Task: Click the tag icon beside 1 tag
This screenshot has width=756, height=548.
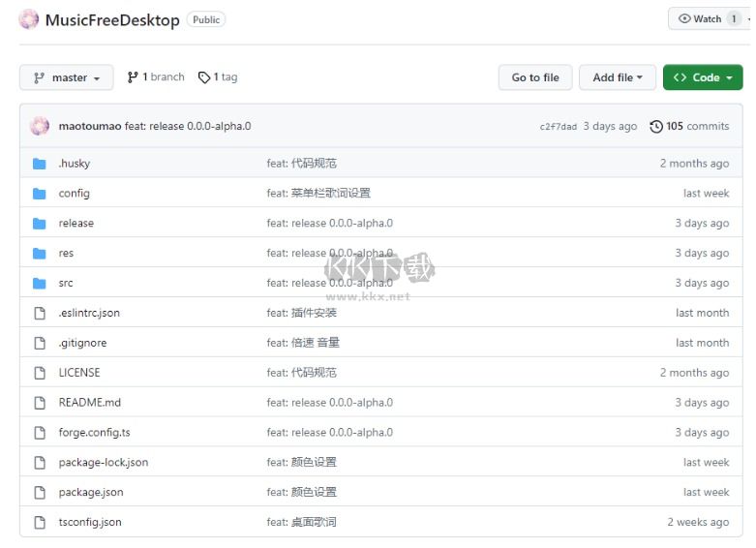Action: click(204, 77)
